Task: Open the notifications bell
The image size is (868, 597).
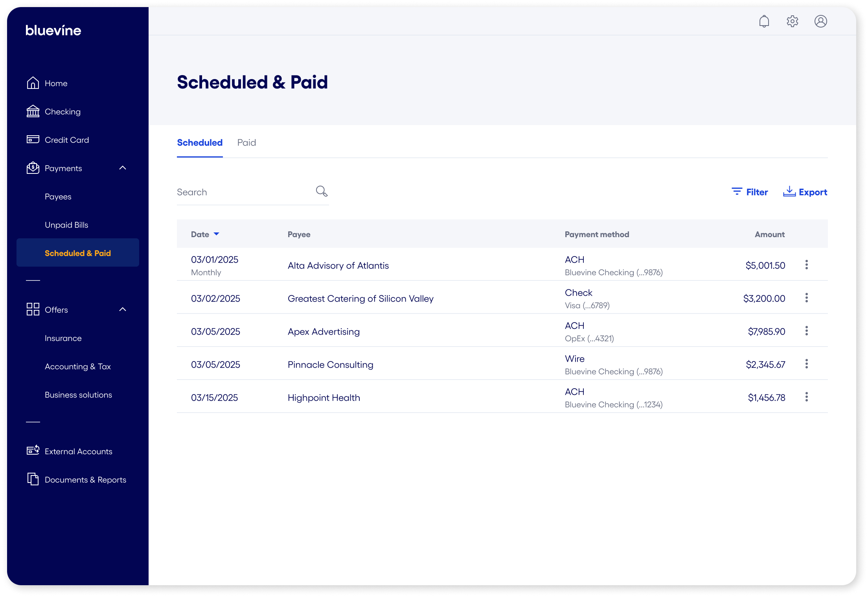Action: (764, 21)
